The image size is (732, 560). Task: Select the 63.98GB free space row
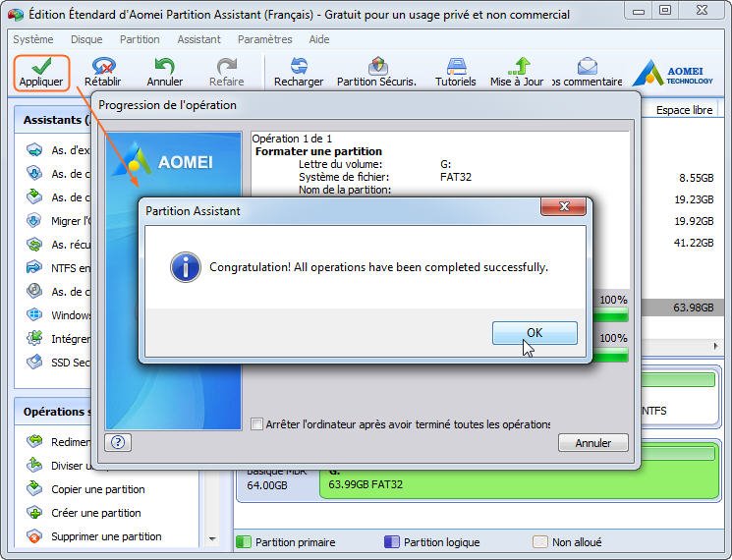[x=682, y=308]
